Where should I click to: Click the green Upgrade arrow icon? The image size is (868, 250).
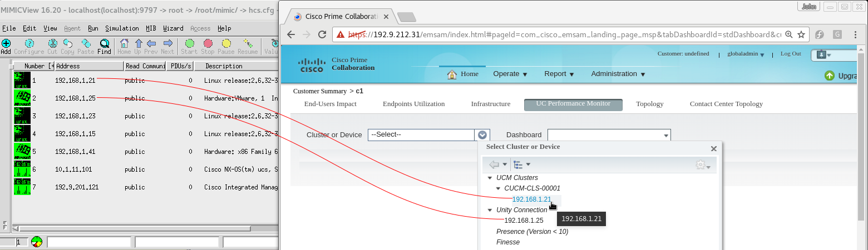pos(830,76)
